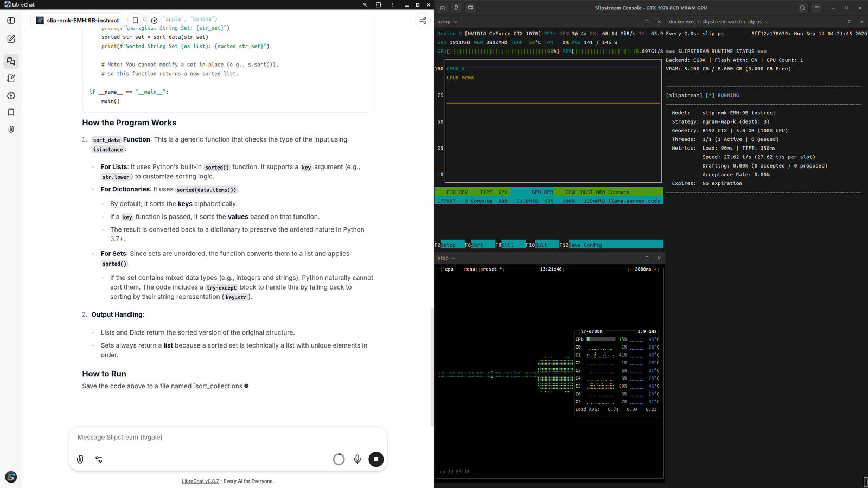Image resolution: width=868 pixels, height=488 pixels.
Task: Start a new chat with pencil icon
Action: [11, 39]
